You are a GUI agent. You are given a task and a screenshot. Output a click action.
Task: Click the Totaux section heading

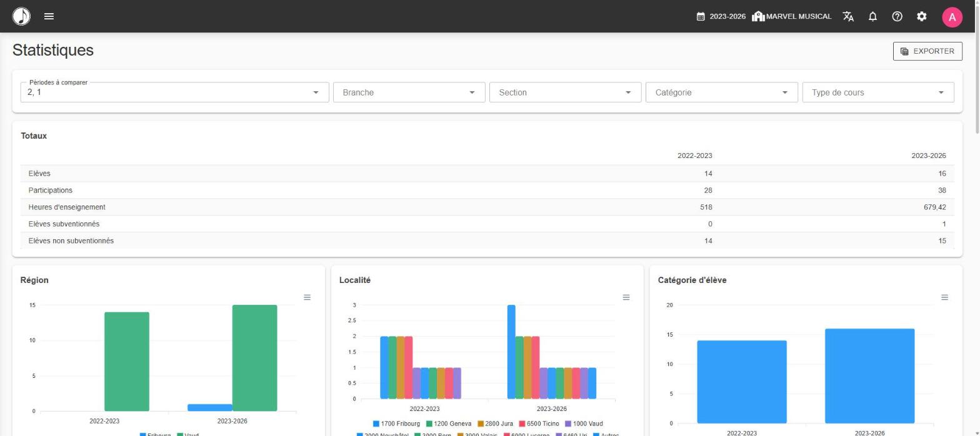tap(34, 136)
